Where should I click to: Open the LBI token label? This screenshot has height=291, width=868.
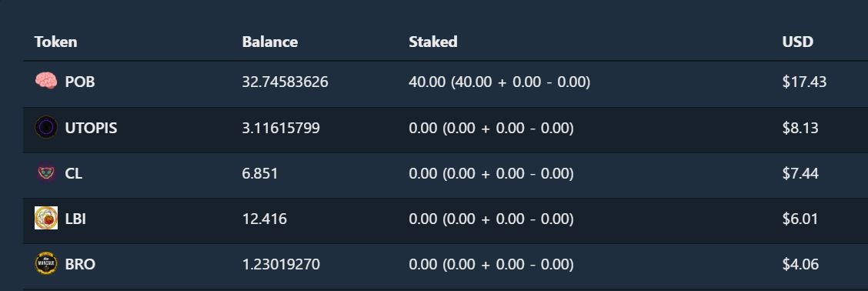click(75, 219)
